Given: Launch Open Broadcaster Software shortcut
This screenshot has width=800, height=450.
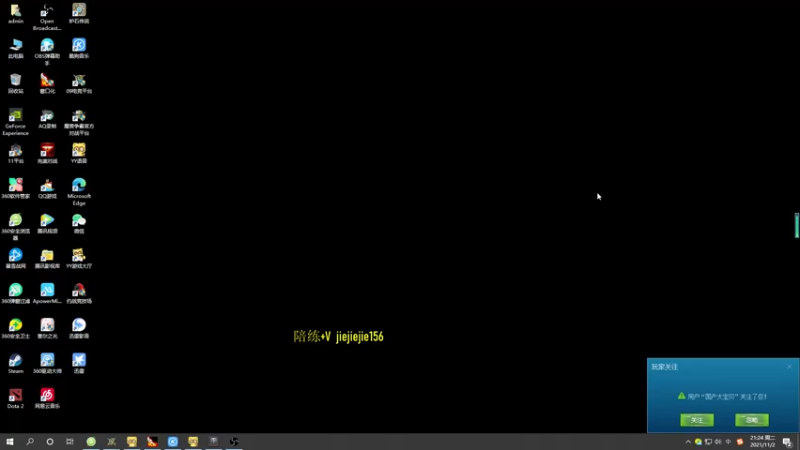Looking at the screenshot, I should click(47, 17).
